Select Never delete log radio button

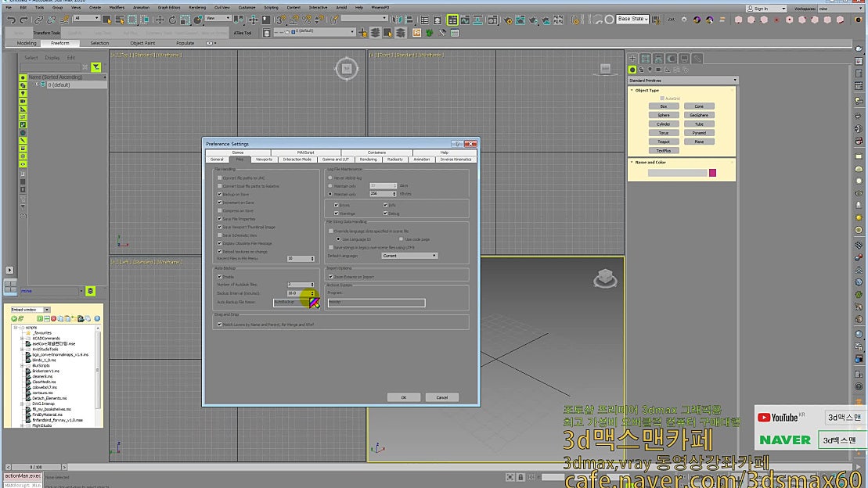tap(330, 178)
